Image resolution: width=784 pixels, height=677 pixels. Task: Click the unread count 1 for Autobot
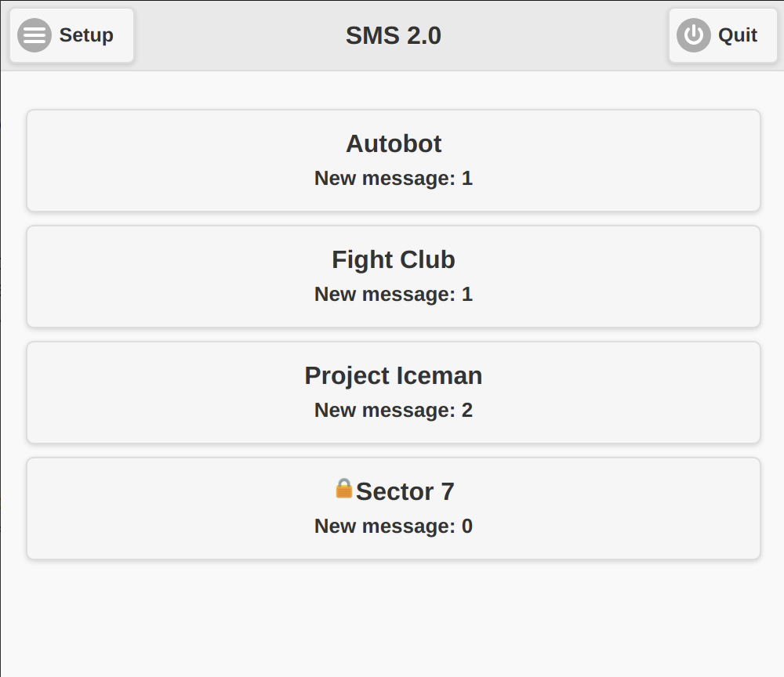click(467, 179)
